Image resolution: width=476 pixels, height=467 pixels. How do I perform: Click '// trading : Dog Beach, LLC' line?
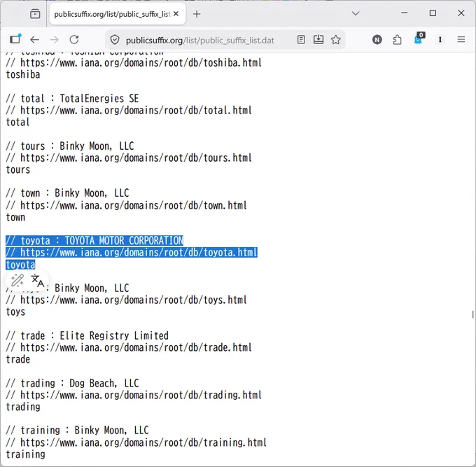(x=72, y=383)
